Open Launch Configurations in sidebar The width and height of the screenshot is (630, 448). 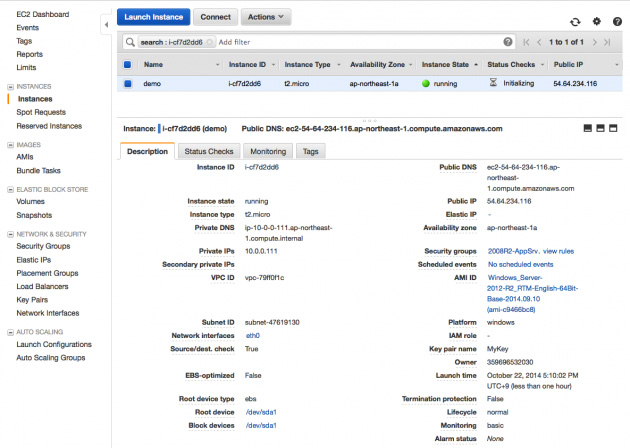[x=54, y=344]
